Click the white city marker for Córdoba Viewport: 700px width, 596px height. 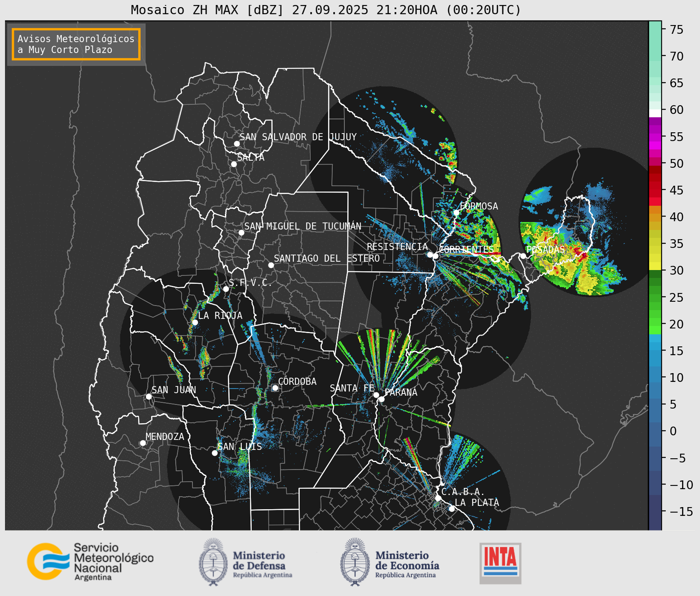click(275, 388)
